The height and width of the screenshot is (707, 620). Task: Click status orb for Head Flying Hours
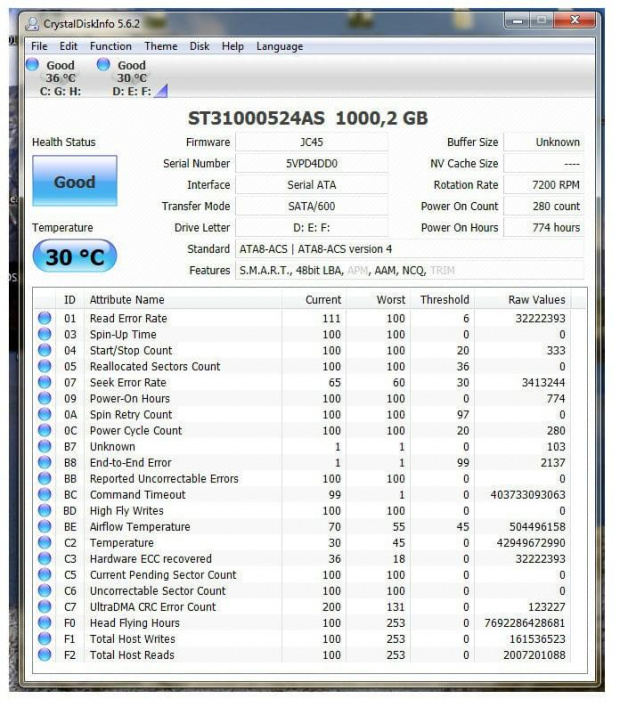pos(45,623)
